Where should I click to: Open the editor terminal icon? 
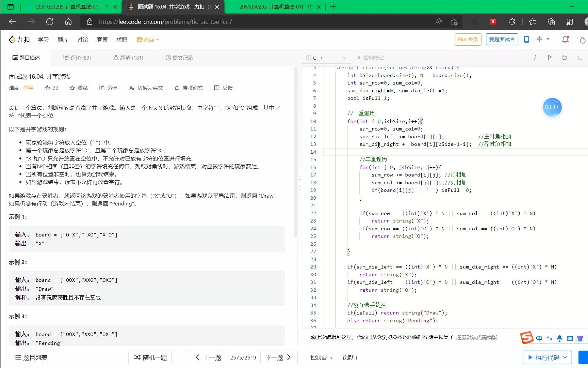coord(579,58)
